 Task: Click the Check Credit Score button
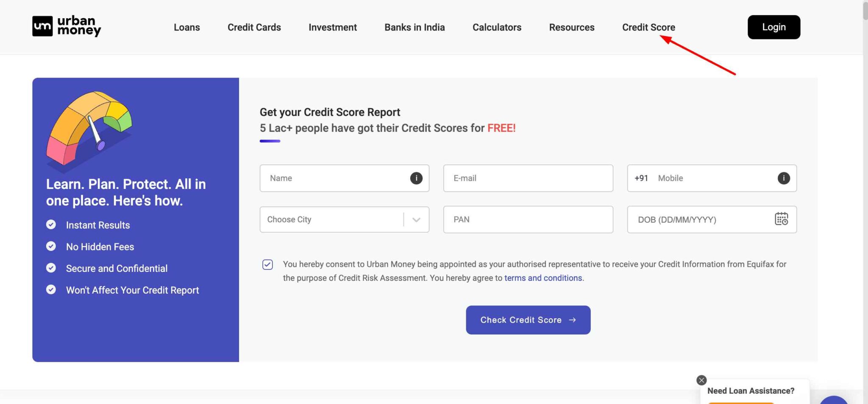(528, 320)
